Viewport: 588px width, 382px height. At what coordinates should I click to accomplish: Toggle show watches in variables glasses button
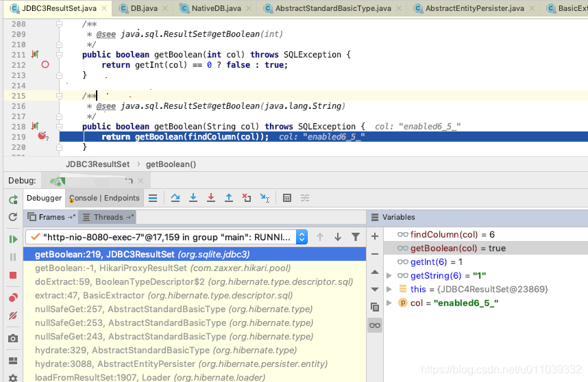[x=375, y=325]
